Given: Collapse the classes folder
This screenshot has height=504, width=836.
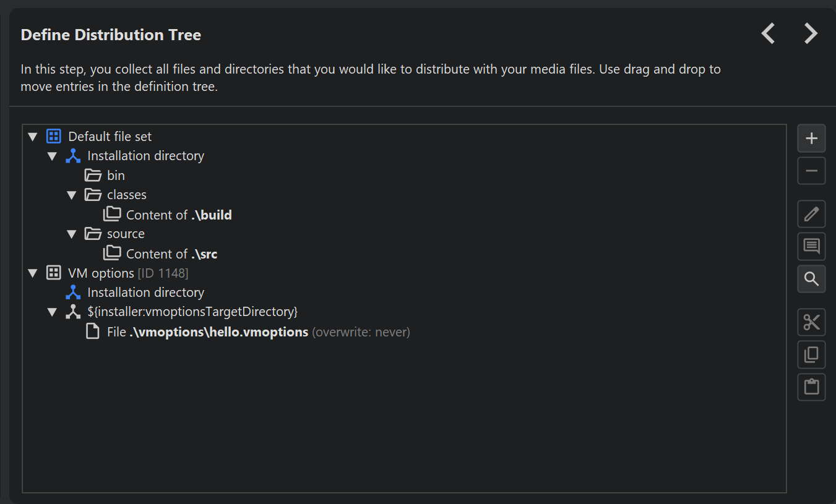Looking at the screenshot, I should [x=71, y=195].
